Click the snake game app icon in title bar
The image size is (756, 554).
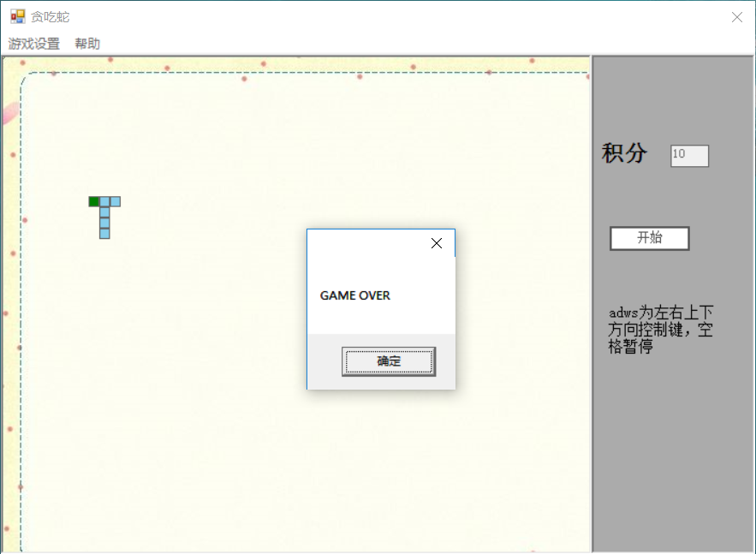(18, 17)
